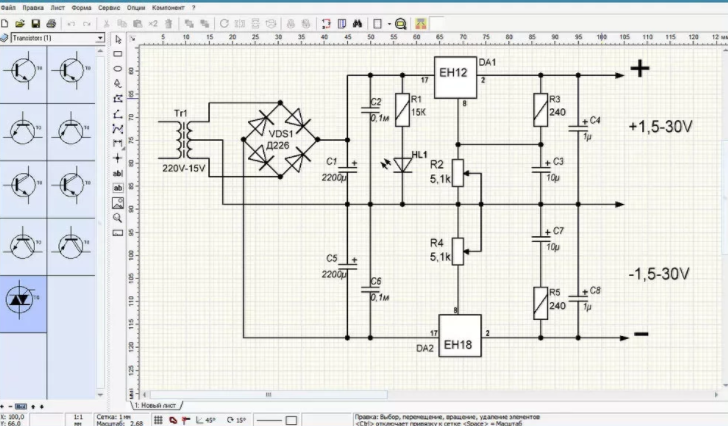Select the dimension measuring tool
The width and height of the screenshot is (728, 426).
click(118, 143)
